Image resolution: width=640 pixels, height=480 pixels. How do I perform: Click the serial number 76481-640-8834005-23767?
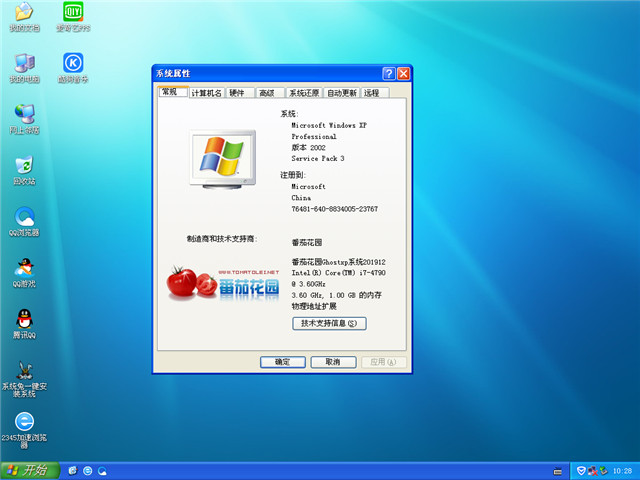coord(335,209)
